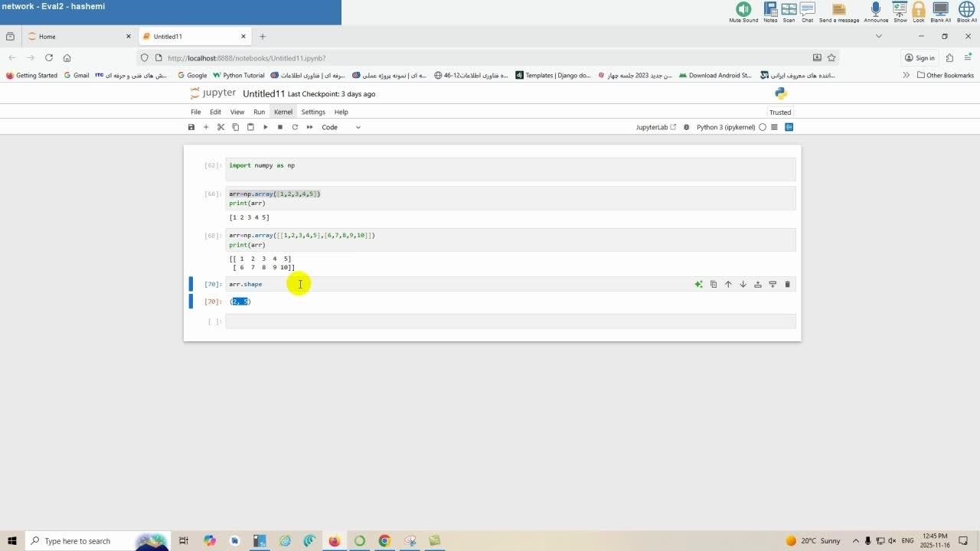The image size is (980, 551).
Task: Expand the list-all-tabs chevron in Firefox
Action: tap(878, 36)
